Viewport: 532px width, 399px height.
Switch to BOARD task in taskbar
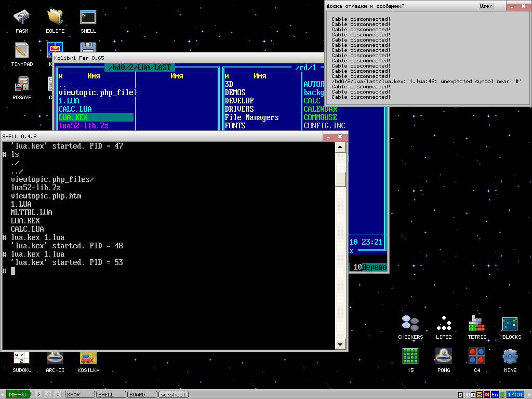[x=142, y=394]
